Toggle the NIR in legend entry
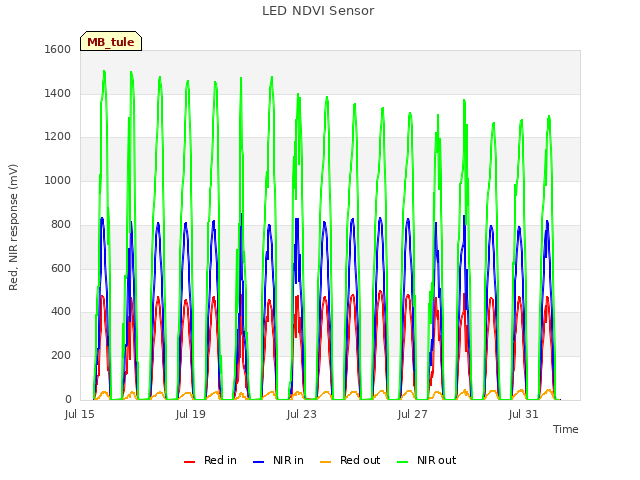This screenshot has height=480, width=640. pyautogui.click(x=278, y=460)
